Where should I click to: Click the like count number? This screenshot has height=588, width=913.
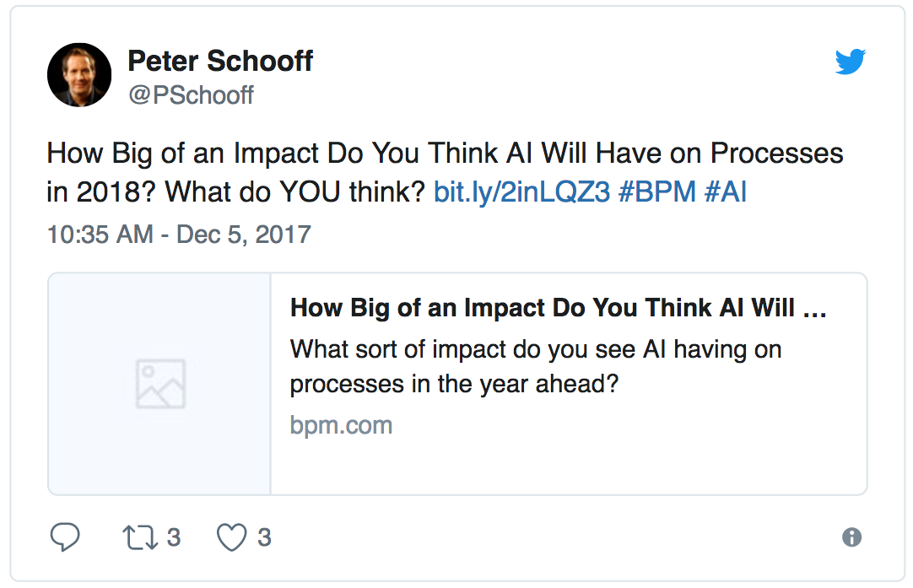264,537
